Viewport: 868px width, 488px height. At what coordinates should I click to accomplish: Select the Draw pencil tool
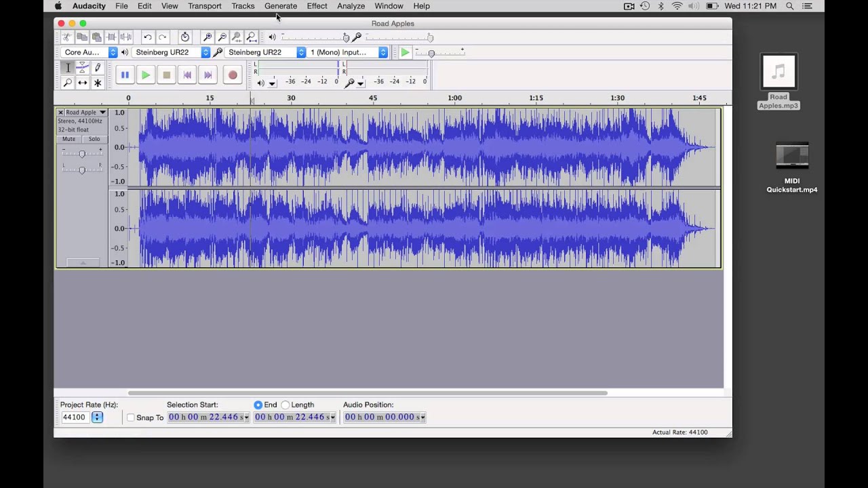97,68
